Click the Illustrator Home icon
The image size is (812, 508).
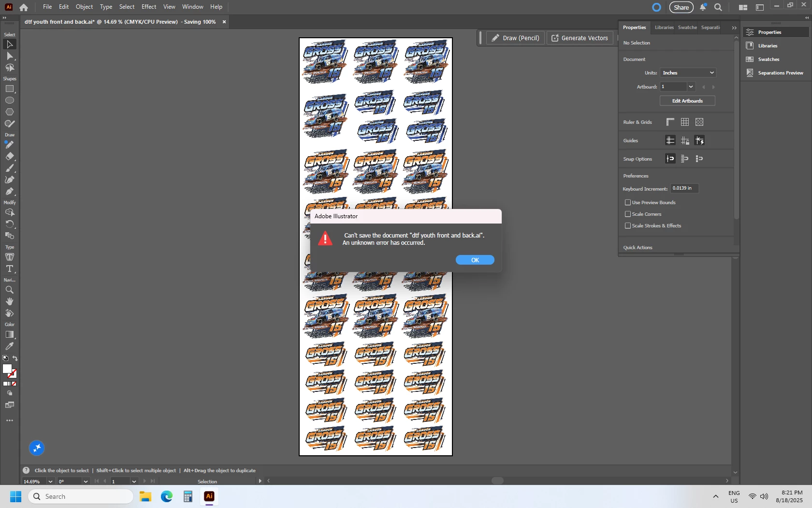24,7
